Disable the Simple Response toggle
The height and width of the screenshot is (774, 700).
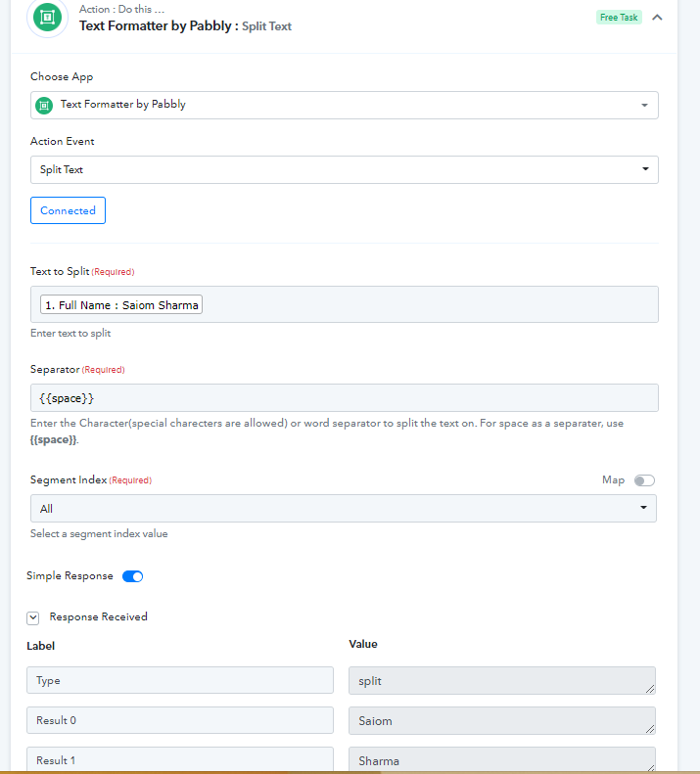click(x=132, y=576)
